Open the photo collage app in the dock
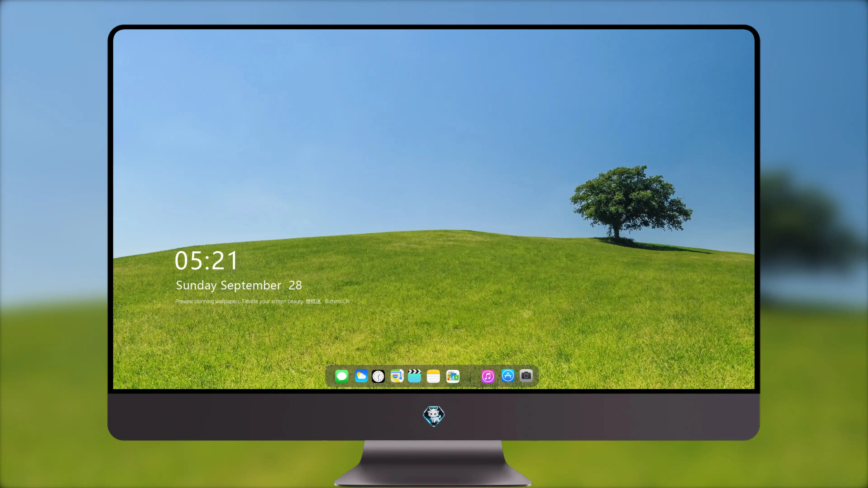 click(453, 376)
